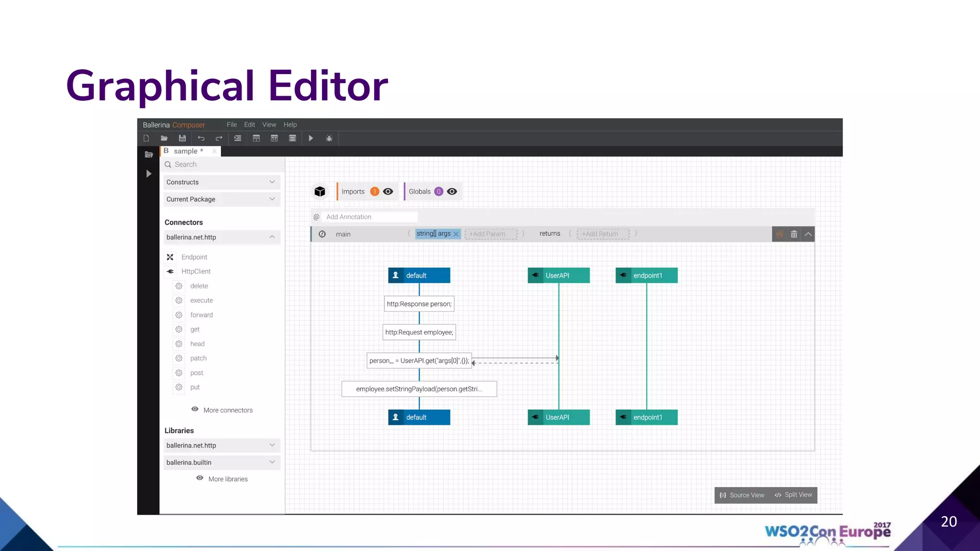Click the package cube icon
This screenshot has height=551, width=980.
[x=320, y=191]
